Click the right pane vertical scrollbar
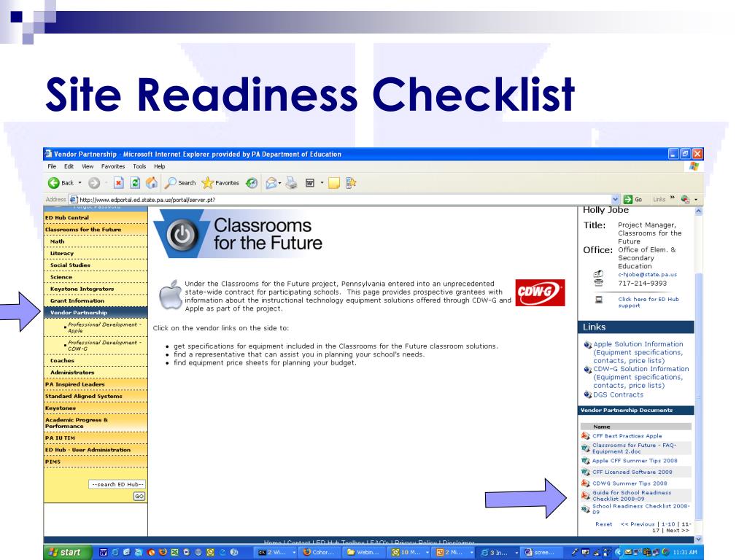The image size is (747, 560). click(x=698, y=375)
